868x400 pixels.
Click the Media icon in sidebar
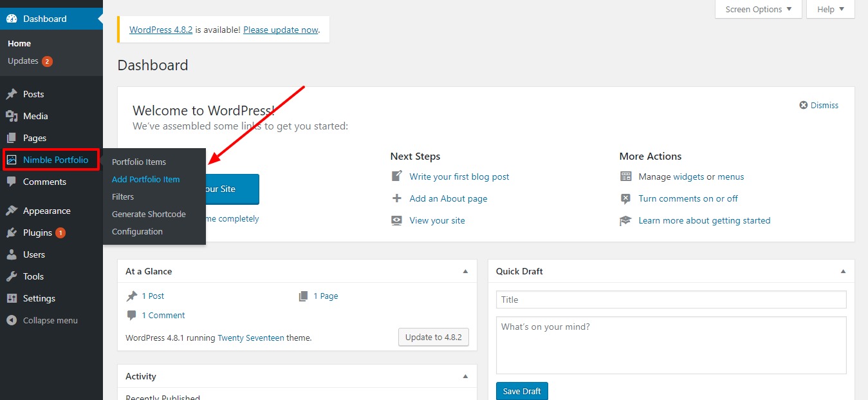[12, 116]
